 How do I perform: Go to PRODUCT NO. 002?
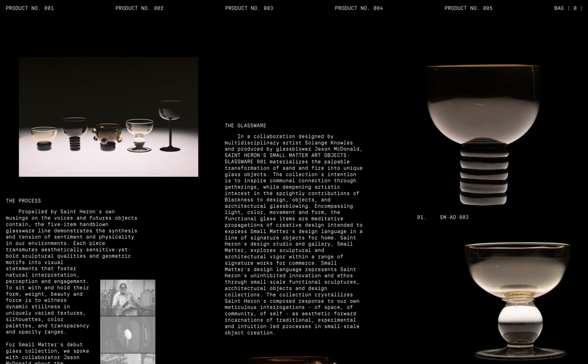coord(139,8)
